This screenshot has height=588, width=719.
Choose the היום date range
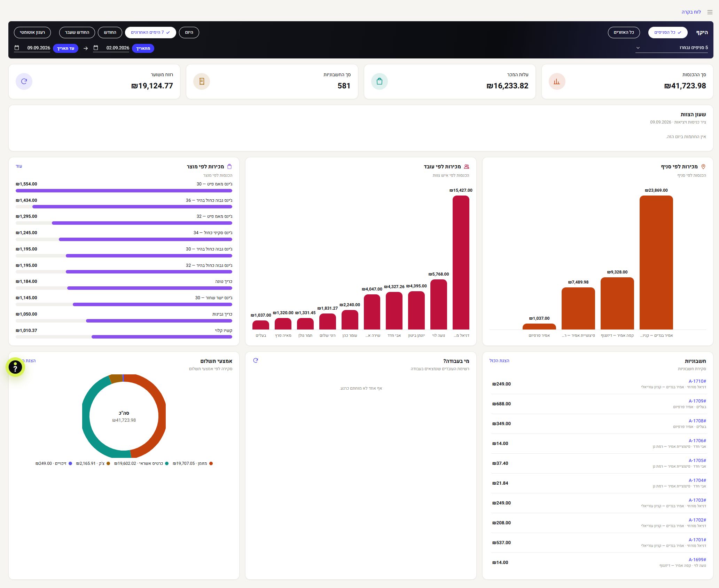coord(189,32)
